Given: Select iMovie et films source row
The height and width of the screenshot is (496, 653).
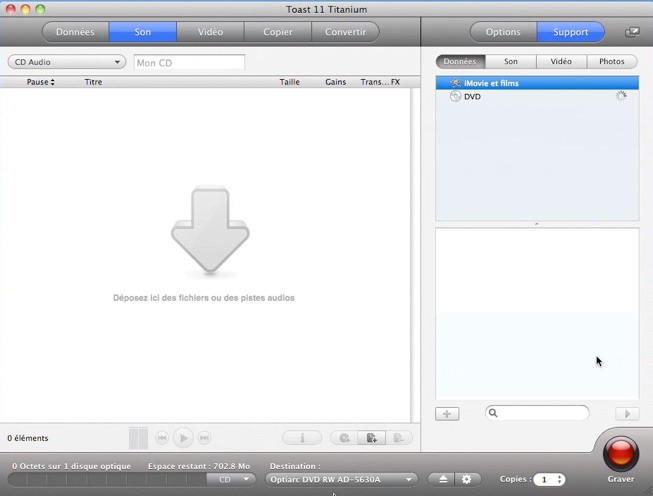Looking at the screenshot, I should tap(537, 83).
